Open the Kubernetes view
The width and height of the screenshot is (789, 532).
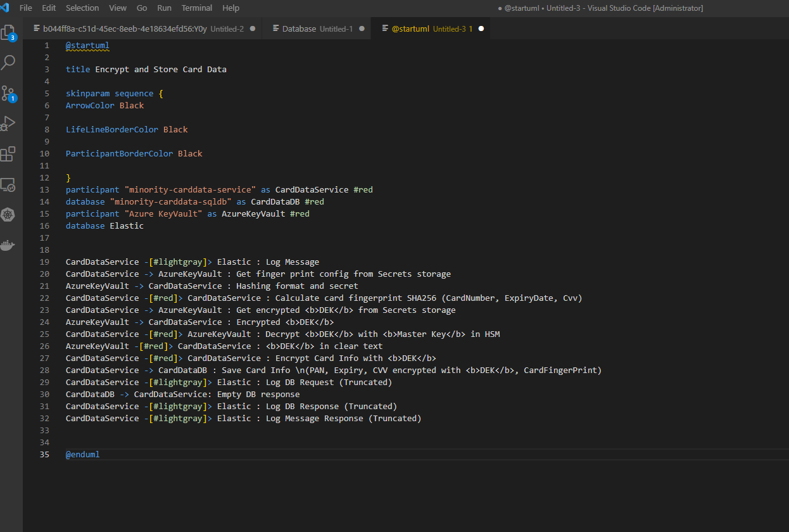pos(8,215)
